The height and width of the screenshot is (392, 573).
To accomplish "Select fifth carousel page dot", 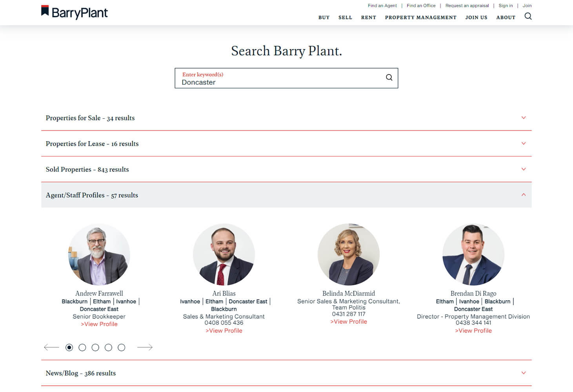I will click(122, 347).
